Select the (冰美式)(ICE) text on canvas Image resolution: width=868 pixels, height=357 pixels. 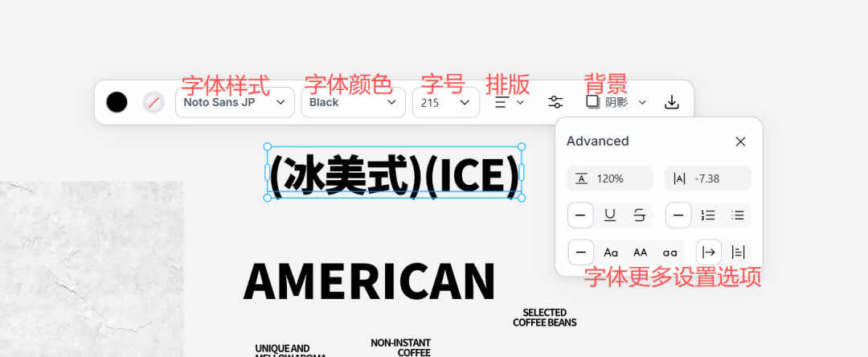(394, 173)
